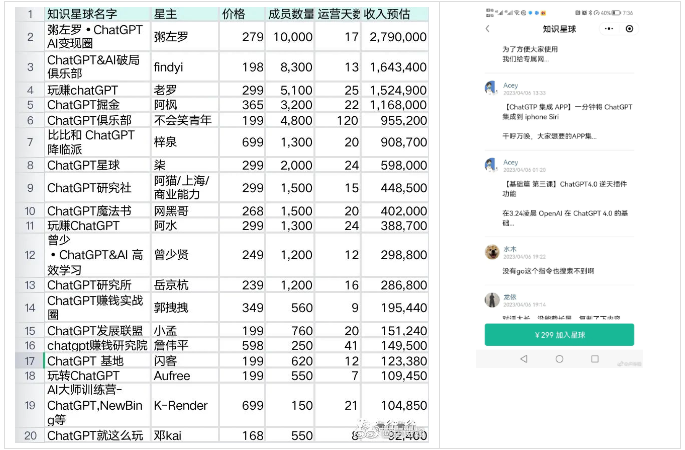Image resolution: width=685 pixels, height=450 pixels.
Task: Open Acey's avatar on the ChatGTP 集成 APP post
Action: (x=491, y=87)
